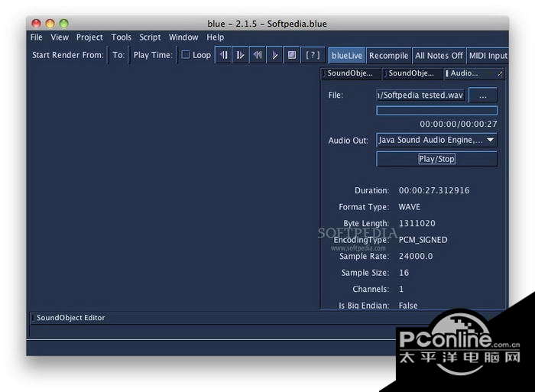The image size is (535, 392).
Task: Switch to the first SoundObje... tab
Action: click(x=351, y=73)
